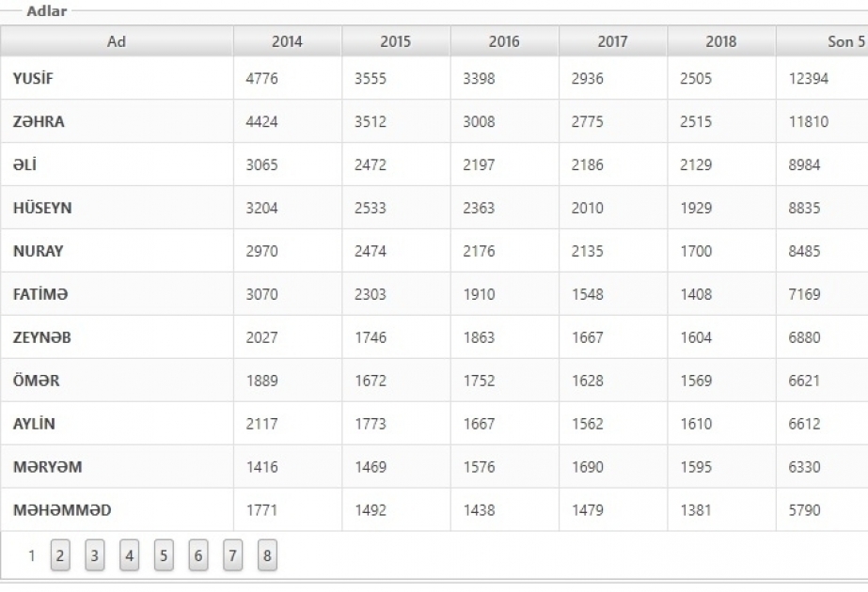Screen dimensions: 868x592
Task: Click total 11810 in the ZƏHRA row
Action: [x=809, y=122]
